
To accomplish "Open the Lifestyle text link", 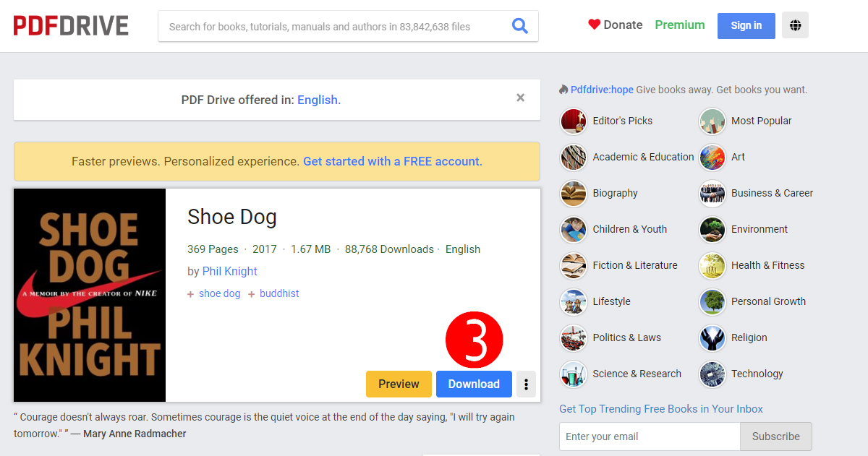I will [612, 301].
